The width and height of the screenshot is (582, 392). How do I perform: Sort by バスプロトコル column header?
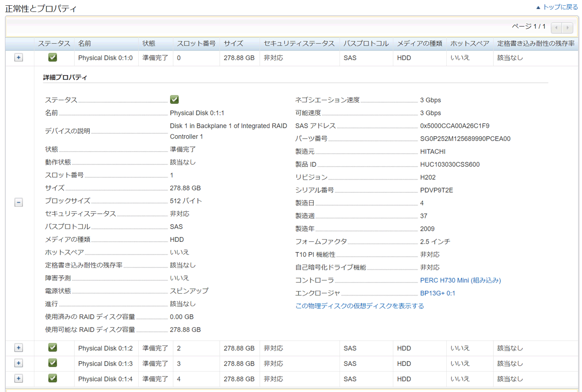pyautogui.click(x=366, y=44)
